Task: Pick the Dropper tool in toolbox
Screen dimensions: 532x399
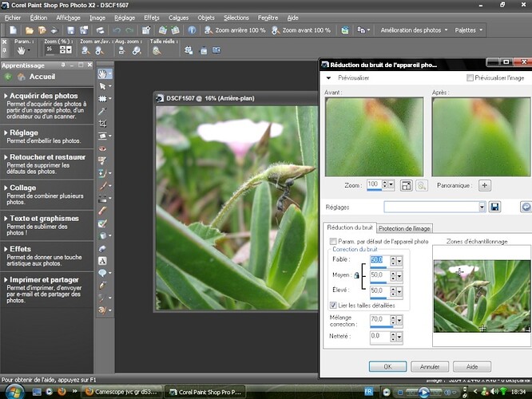Action: [x=103, y=113]
